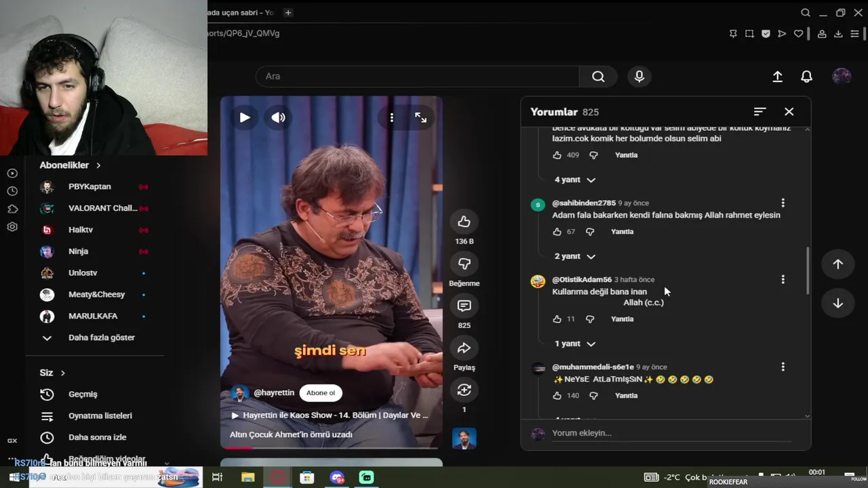Dislike the comment with 409 likes
The width and height of the screenshot is (868, 488).
click(594, 155)
